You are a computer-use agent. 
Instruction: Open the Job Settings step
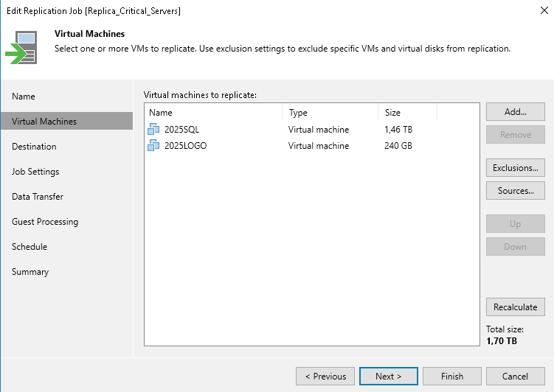35,172
